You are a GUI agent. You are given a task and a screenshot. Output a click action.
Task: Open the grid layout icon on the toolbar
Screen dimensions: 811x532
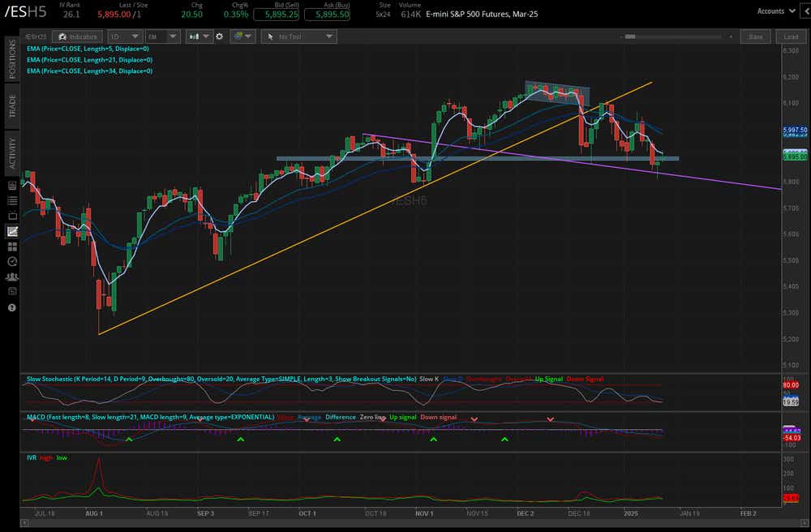[x=238, y=36]
